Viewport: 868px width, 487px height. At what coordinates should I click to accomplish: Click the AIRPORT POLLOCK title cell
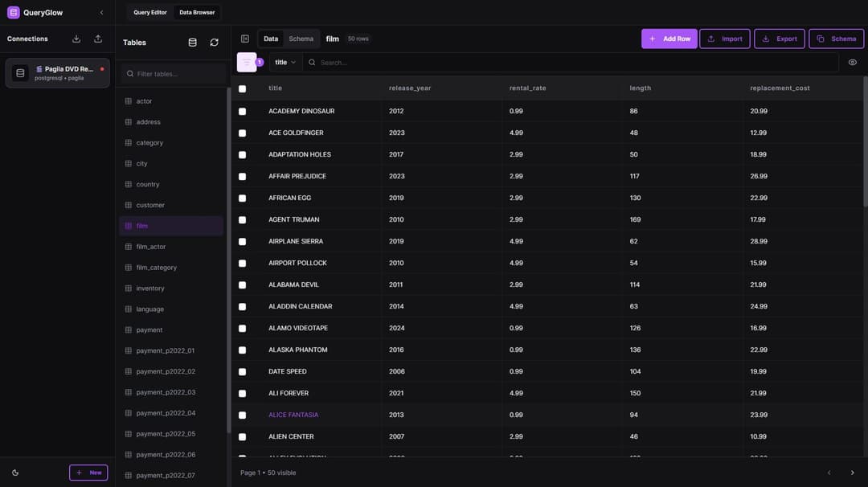point(297,263)
